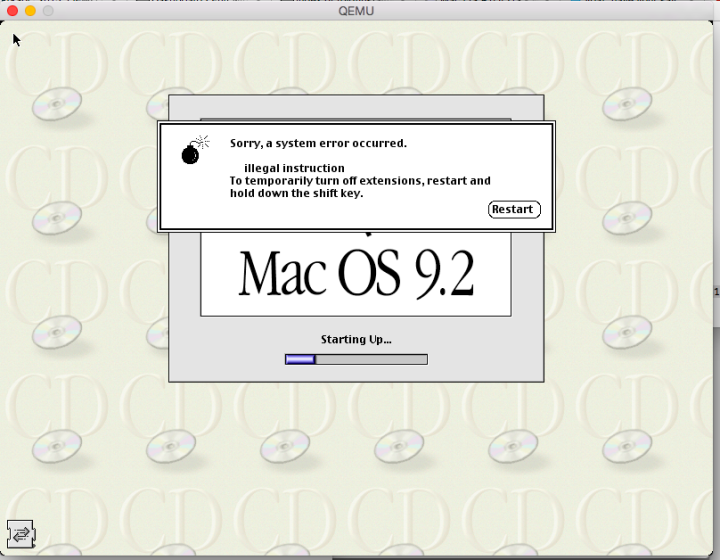Click the extension icon at the bottom-left corner
This screenshot has height=560, width=720.
click(21, 534)
